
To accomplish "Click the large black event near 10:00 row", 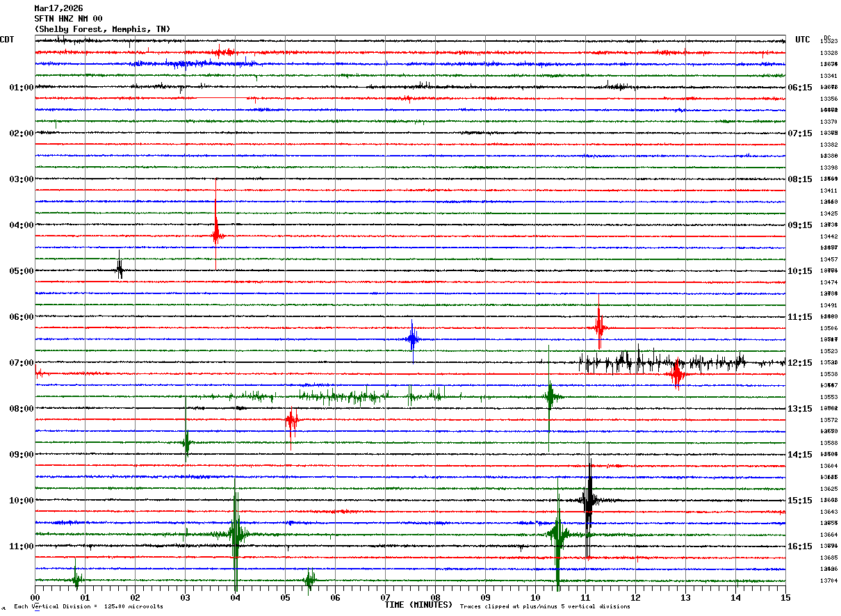I will [589, 499].
